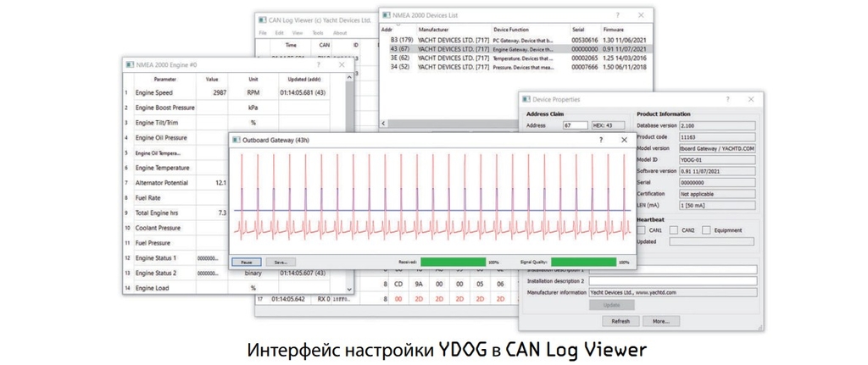The height and width of the screenshot is (365, 868).
Task: Open help in Outboard Gateway window
Action: 601,140
